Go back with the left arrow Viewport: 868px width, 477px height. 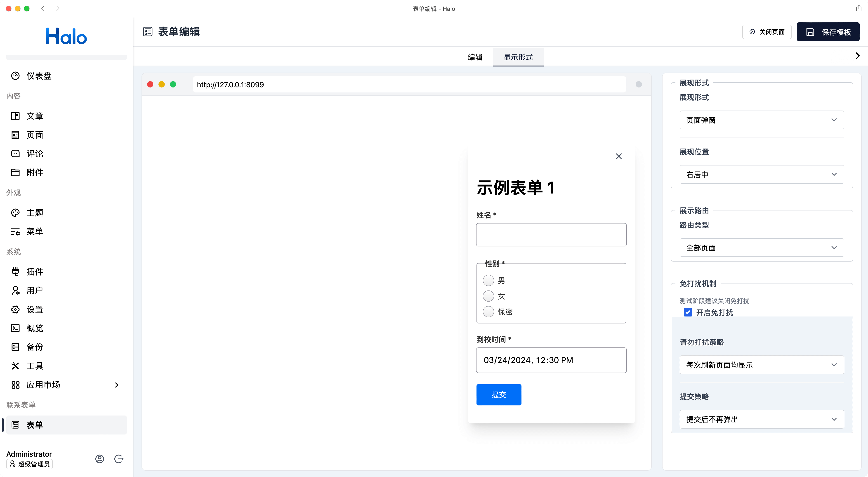pos(43,8)
